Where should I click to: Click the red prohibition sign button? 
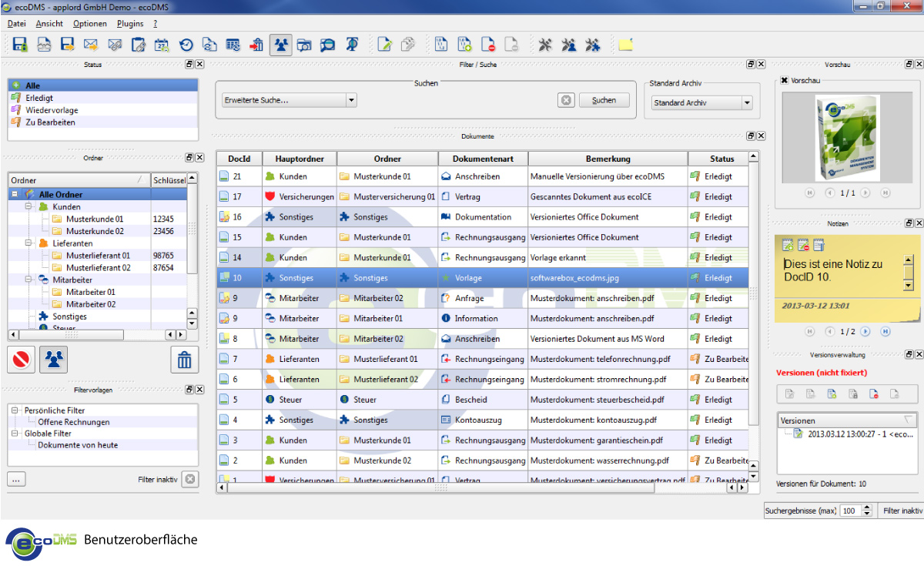point(21,360)
